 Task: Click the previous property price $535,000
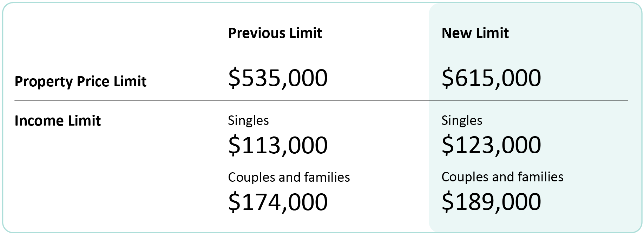pos(278,78)
